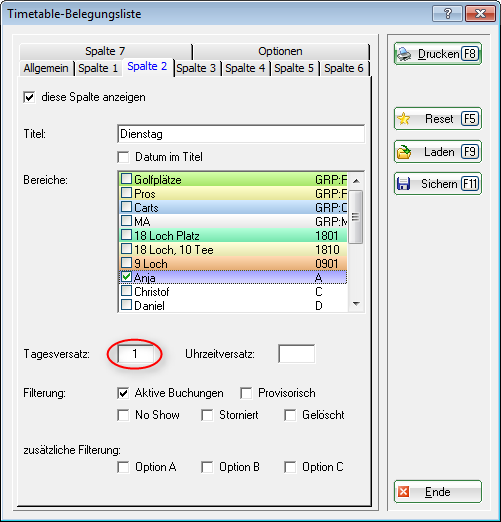Click the red X icon on Ende
This screenshot has height=522, width=501.
click(x=404, y=492)
